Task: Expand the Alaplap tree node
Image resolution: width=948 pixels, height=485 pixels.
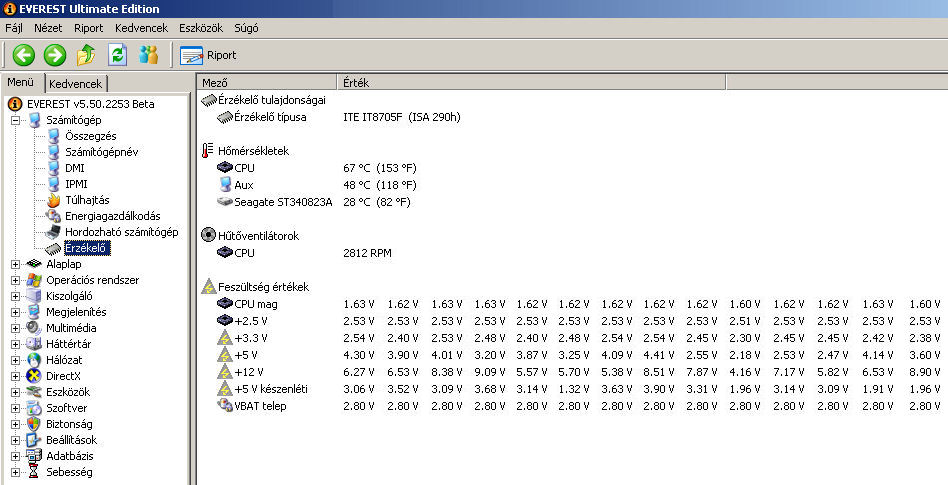Action: (15, 264)
